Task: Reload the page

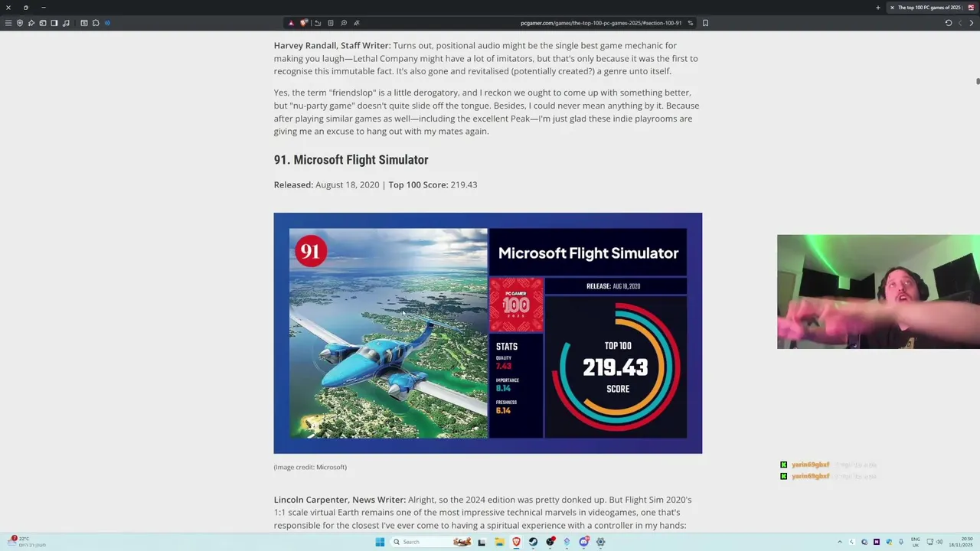Action: [949, 23]
